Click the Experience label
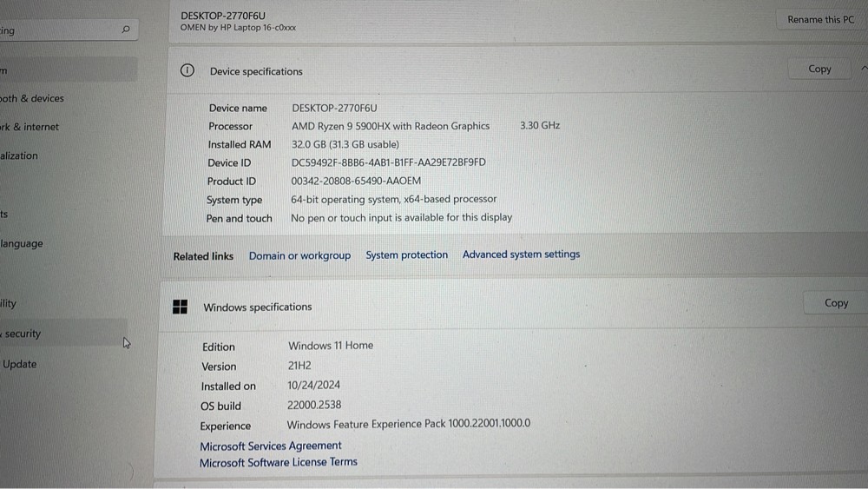The image size is (868, 489). 226,426
